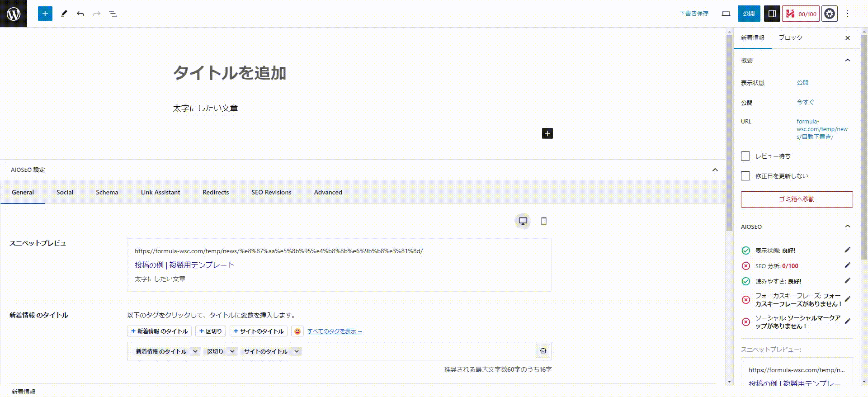Viewport: 868px width, 397px height.
Task: Check the レビュー待ち checkbox
Action: [x=745, y=156]
